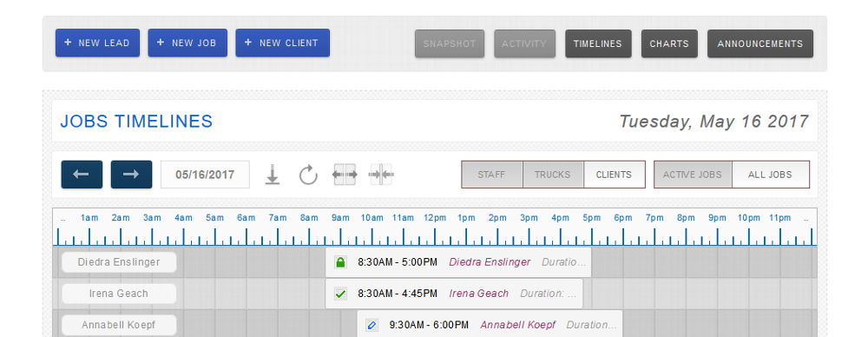Click blue edit pencil on Annabell Koepf job

[x=372, y=326]
